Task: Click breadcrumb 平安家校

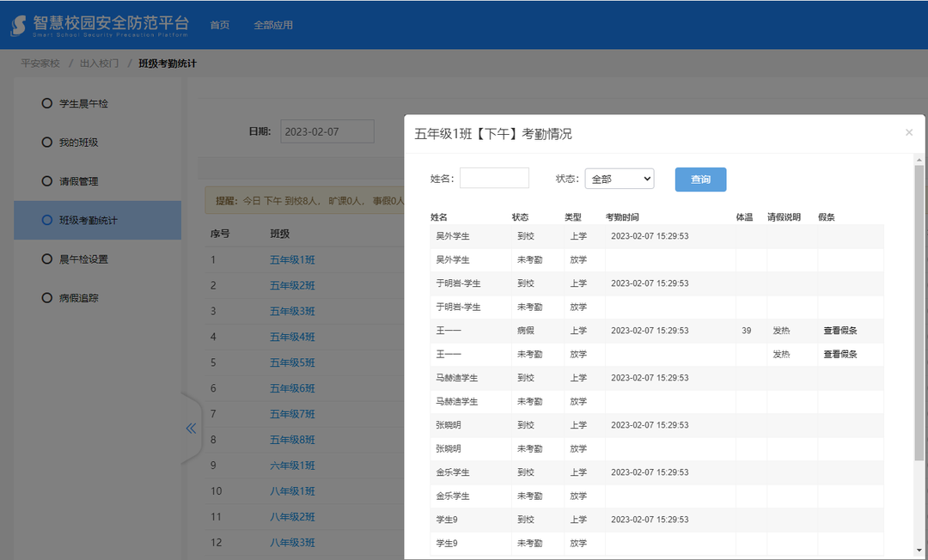Action: click(40, 64)
